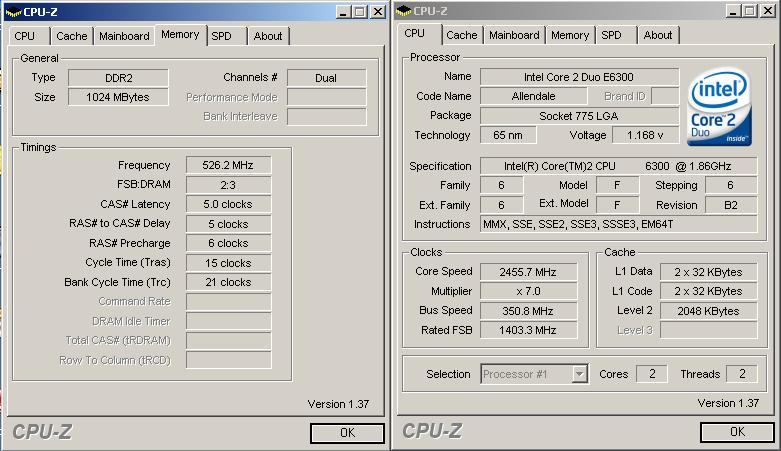The image size is (781, 451).
Task: Click Rated FSB value 1403.3 MHz
Action: point(528,330)
